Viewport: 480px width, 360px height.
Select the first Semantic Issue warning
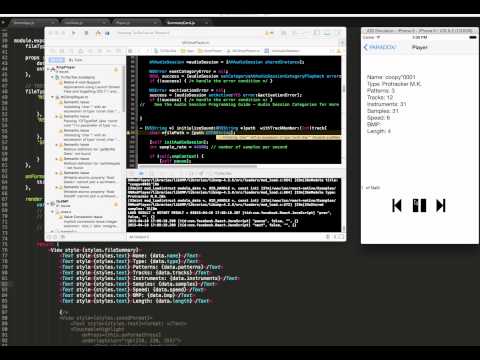point(89,107)
